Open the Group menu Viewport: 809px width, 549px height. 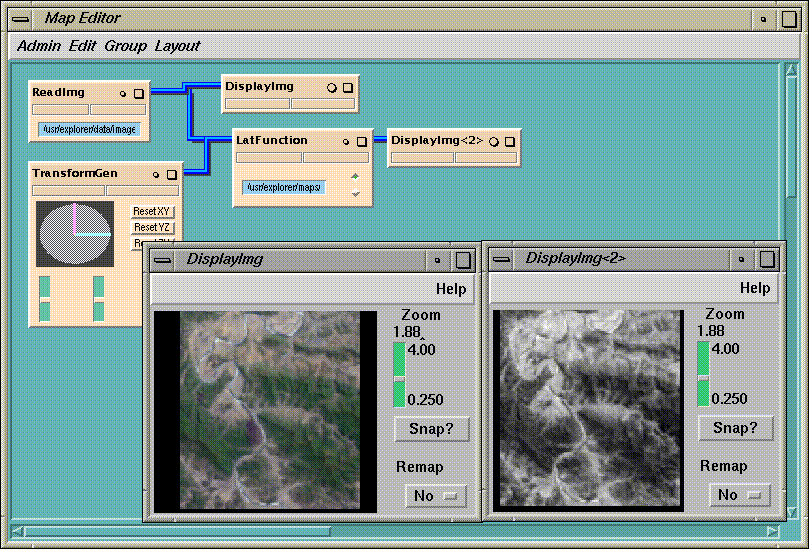point(125,46)
